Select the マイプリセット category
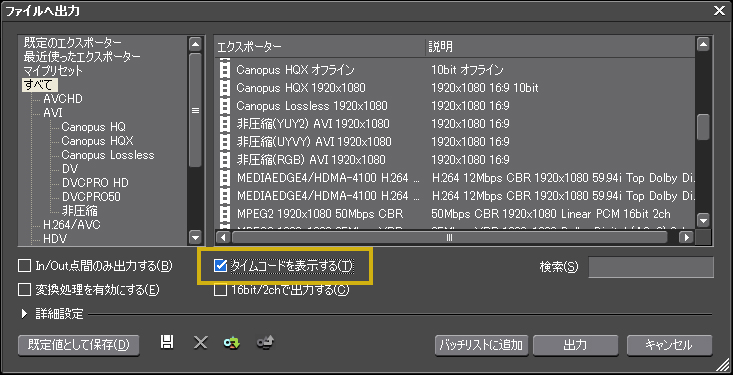Screen dimensions: 733x375 pos(53,71)
